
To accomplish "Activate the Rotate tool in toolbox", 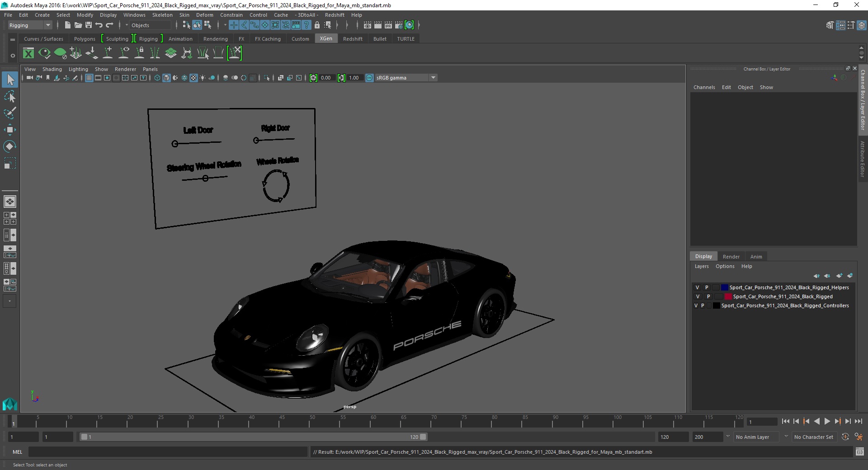I will (x=10, y=146).
